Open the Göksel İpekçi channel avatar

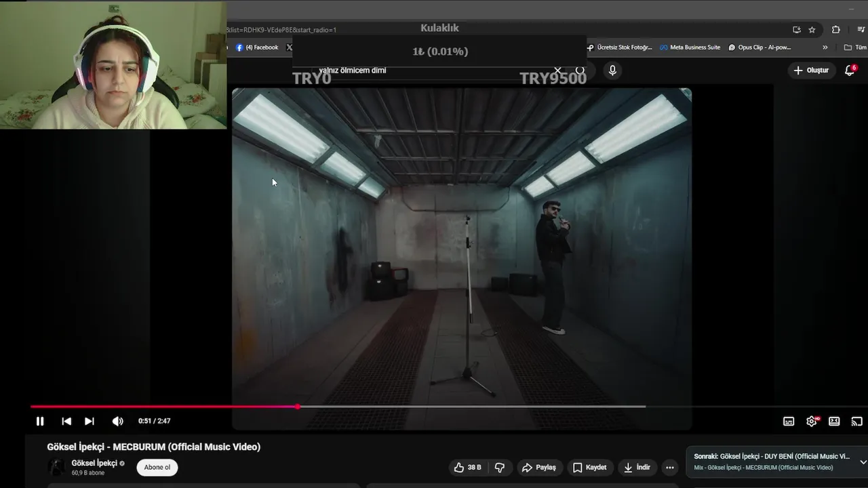pos(57,467)
